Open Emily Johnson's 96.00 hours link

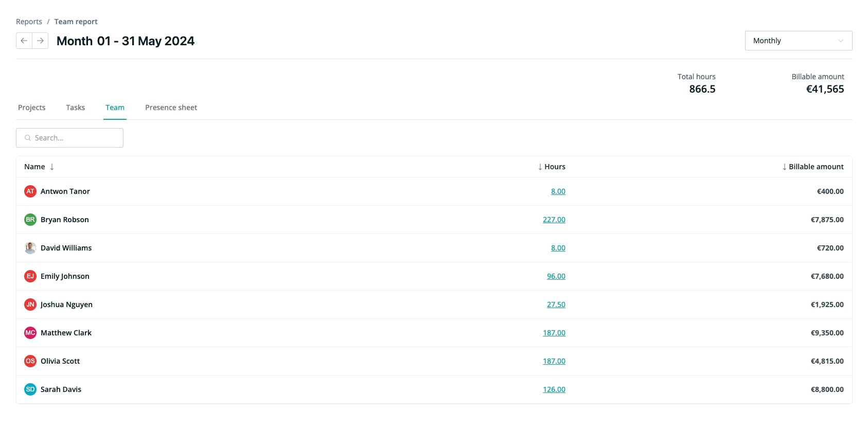click(556, 276)
